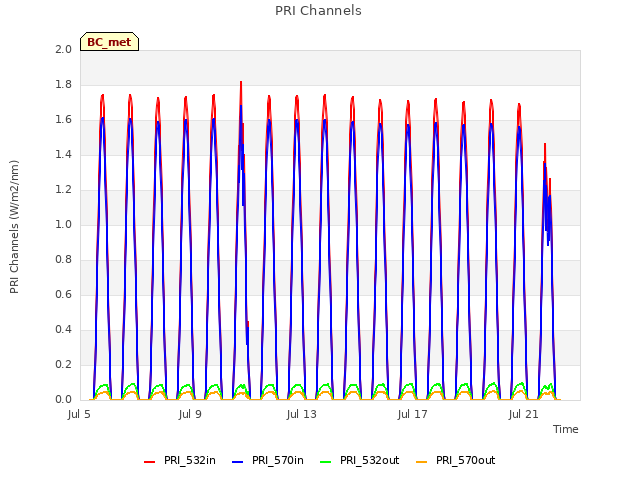Click the Jul 21 x-axis label

pos(524,414)
